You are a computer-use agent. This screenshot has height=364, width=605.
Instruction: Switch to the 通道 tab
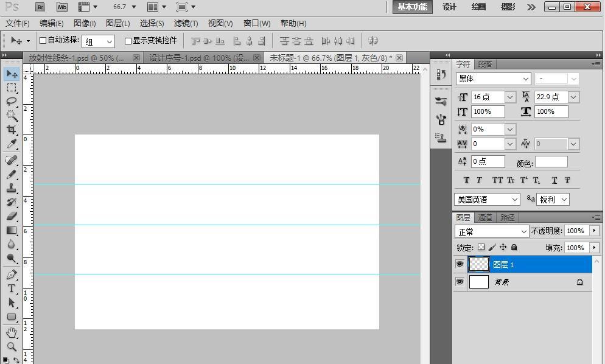tap(485, 217)
